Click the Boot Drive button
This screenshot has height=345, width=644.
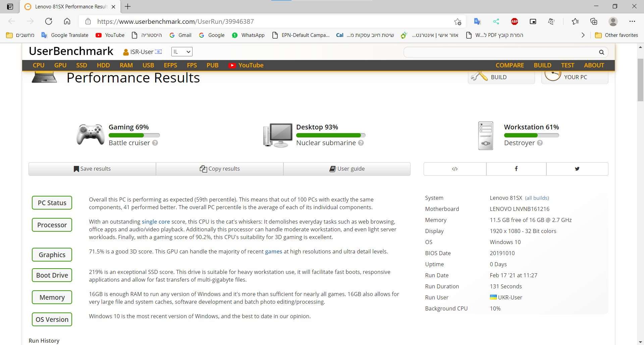tap(52, 275)
